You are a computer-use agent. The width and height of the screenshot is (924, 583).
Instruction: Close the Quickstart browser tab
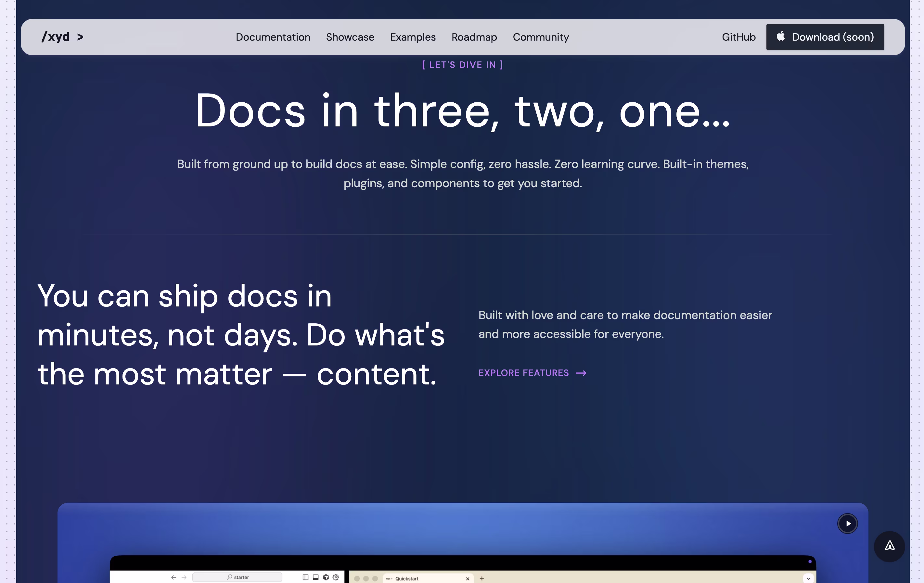pos(468,578)
